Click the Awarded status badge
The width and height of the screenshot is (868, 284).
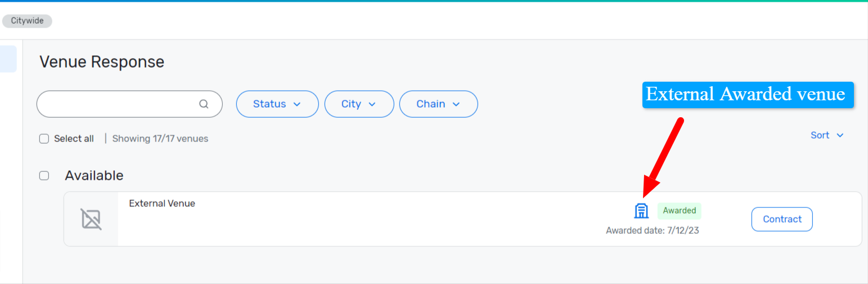(680, 211)
